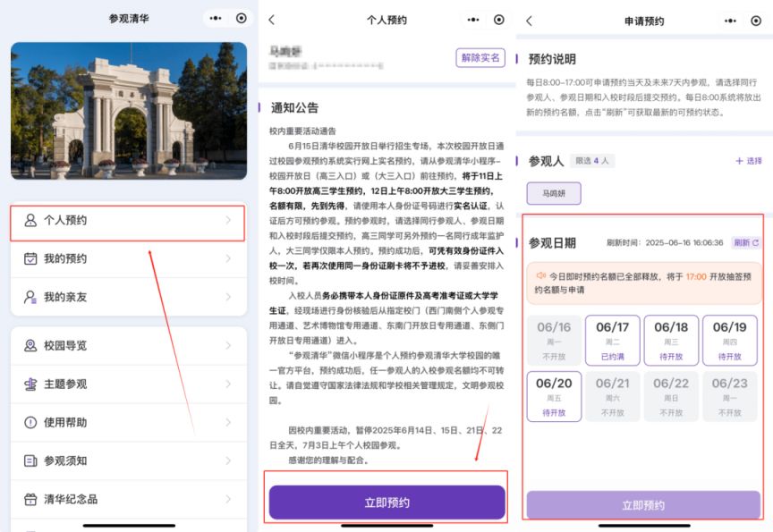Go back from the 申请预约 screen
The width and height of the screenshot is (773, 532).
[529, 21]
